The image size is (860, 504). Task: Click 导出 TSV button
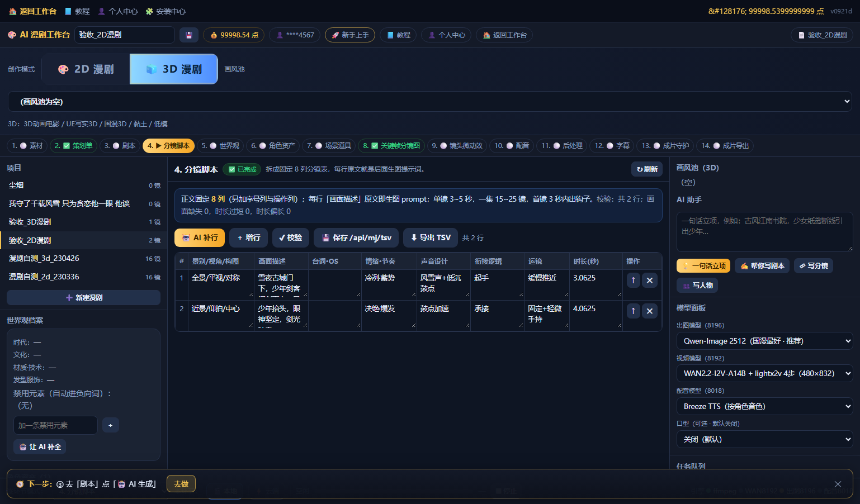[x=431, y=237]
